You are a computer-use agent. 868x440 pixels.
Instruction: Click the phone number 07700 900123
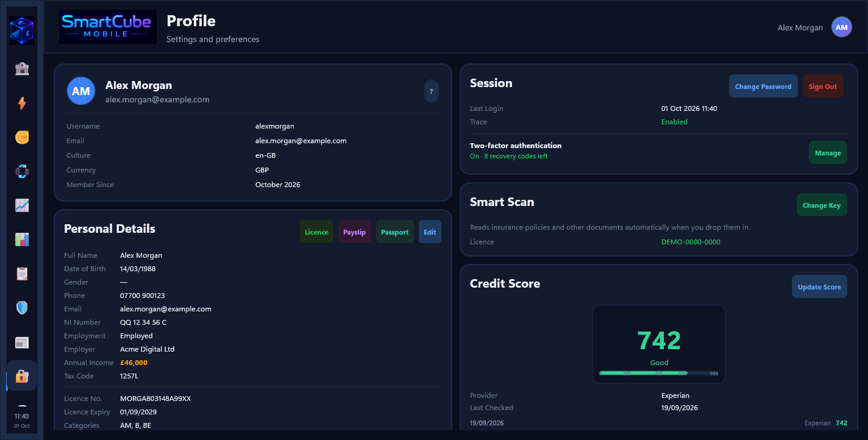point(143,296)
